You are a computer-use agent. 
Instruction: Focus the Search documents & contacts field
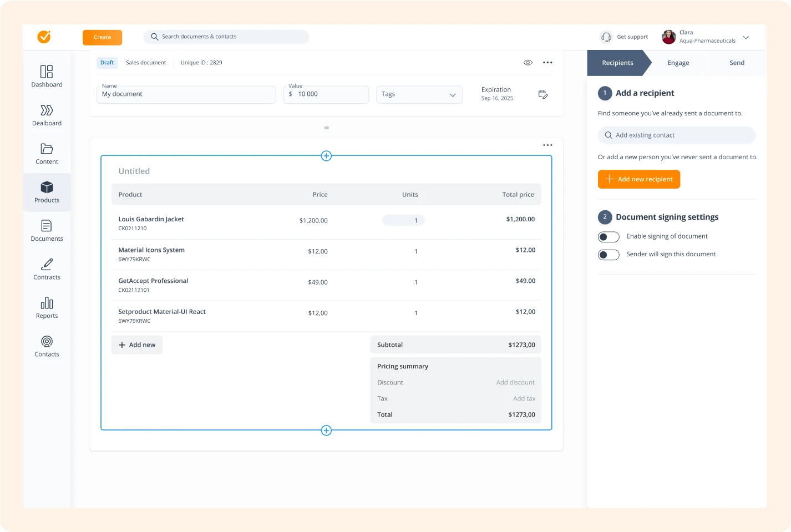click(x=226, y=37)
